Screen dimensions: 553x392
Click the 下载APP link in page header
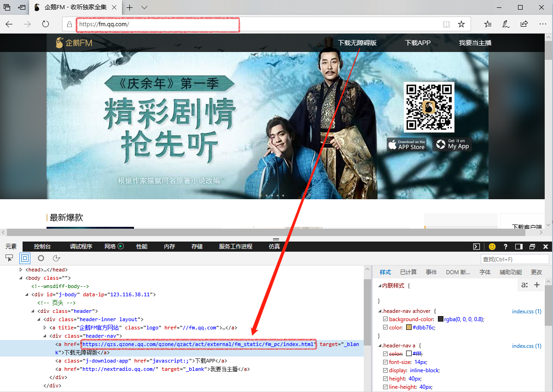(x=418, y=43)
